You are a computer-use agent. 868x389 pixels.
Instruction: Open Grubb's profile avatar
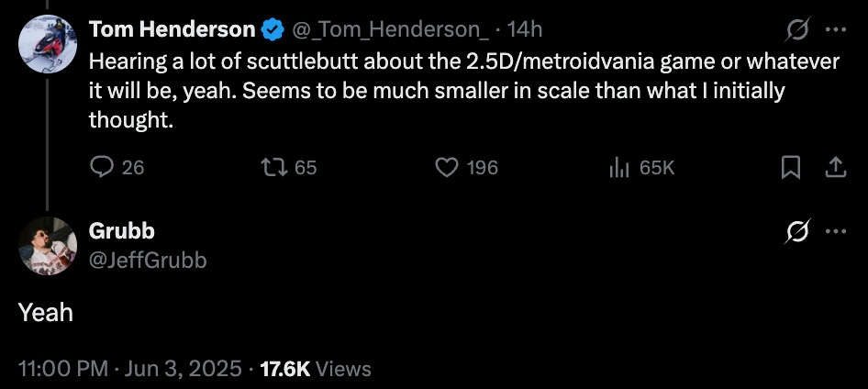click(x=48, y=246)
